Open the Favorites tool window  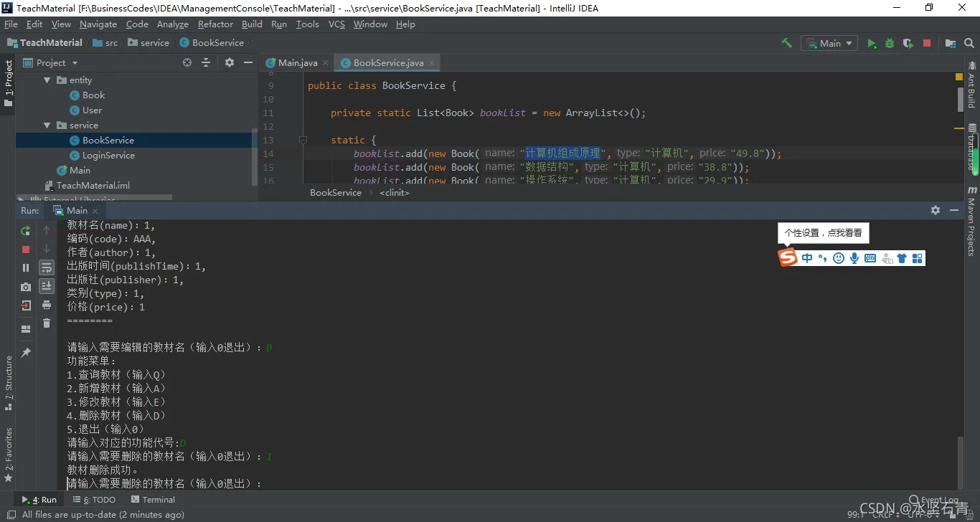tap(9, 455)
